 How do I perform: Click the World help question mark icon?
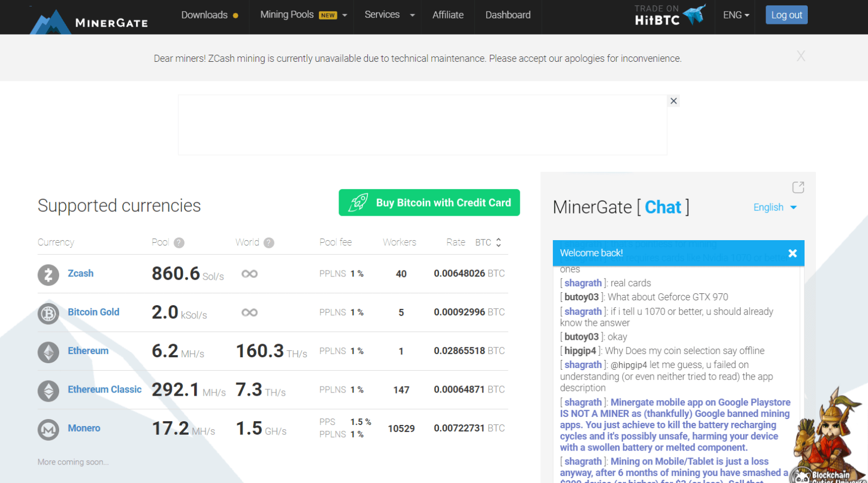269,243
